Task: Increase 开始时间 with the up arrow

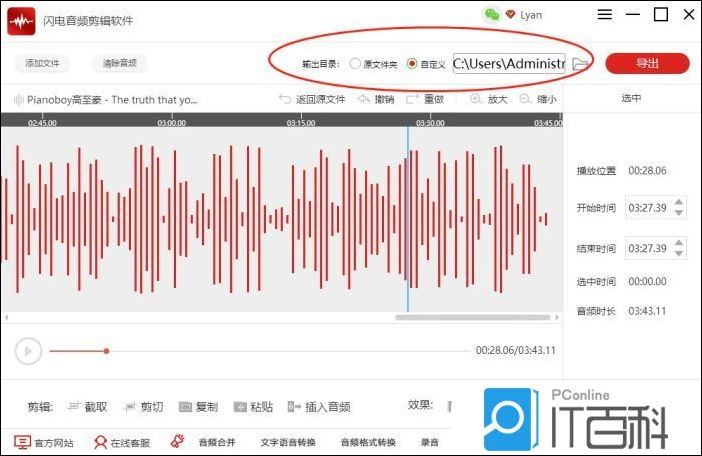Action: [x=679, y=202]
